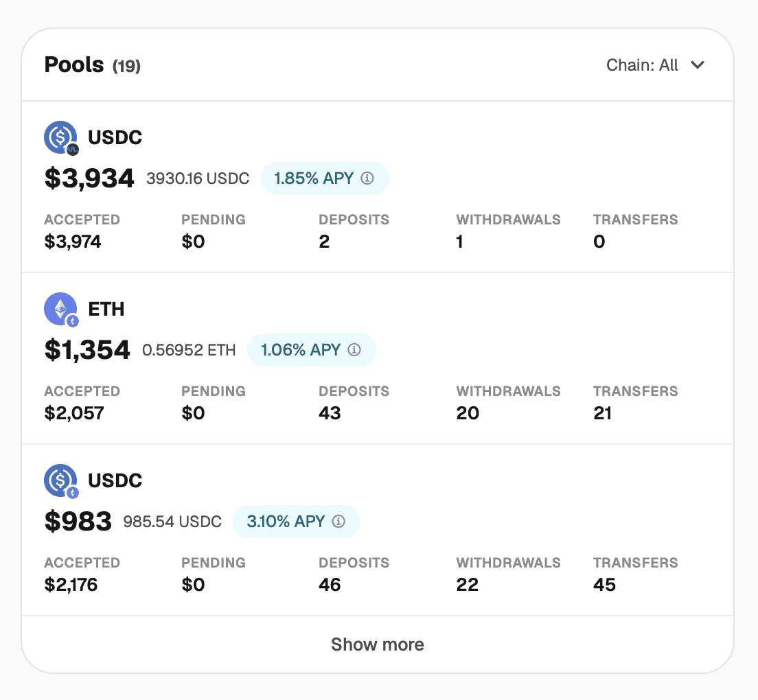Click the chevron next to Chain: All
Viewport: 758px width, 700px height.
(698, 65)
